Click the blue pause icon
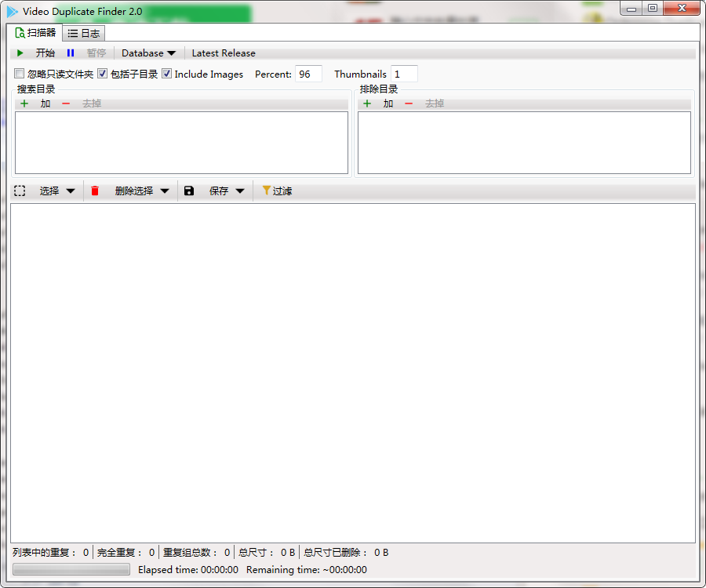The image size is (706, 588). [71, 53]
